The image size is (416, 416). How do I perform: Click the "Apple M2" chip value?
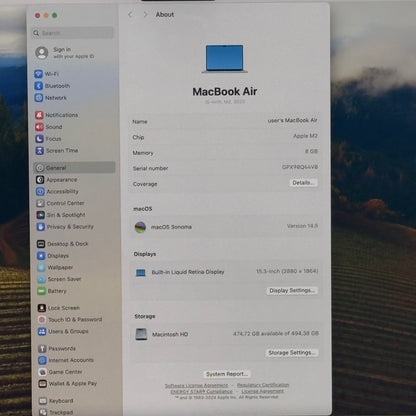click(x=305, y=136)
